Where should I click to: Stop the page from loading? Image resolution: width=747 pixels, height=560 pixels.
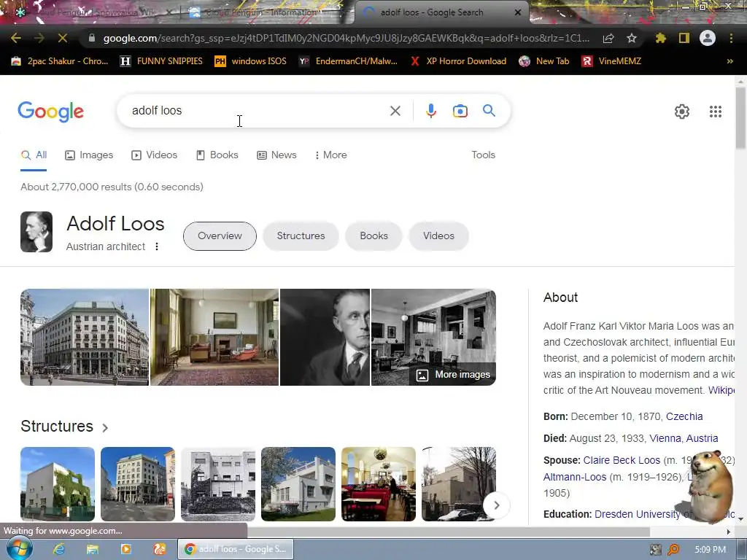pyautogui.click(x=63, y=38)
